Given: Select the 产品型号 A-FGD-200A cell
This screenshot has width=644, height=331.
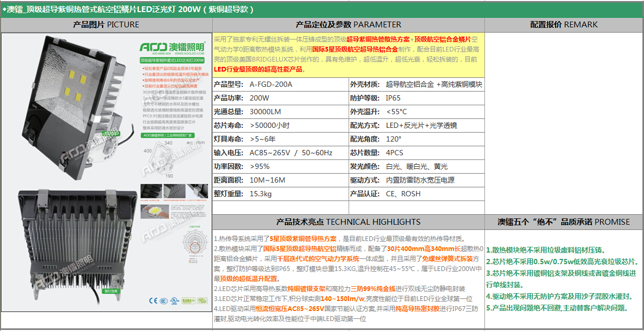Looking at the screenshot, I should coord(280,84).
